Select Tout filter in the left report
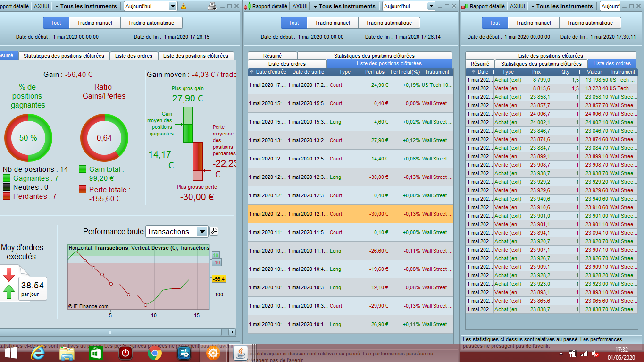The height and width of the screenshot is (362, 644). coord(56,23)
